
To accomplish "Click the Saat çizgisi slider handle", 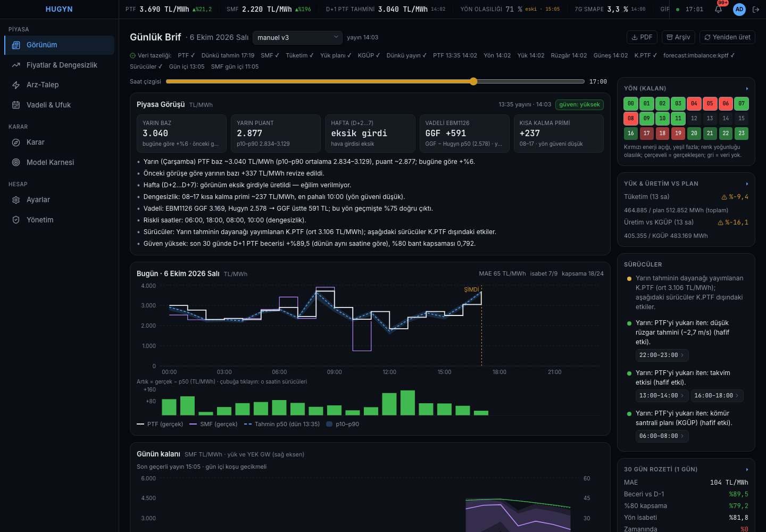I will tap(473, 81).
